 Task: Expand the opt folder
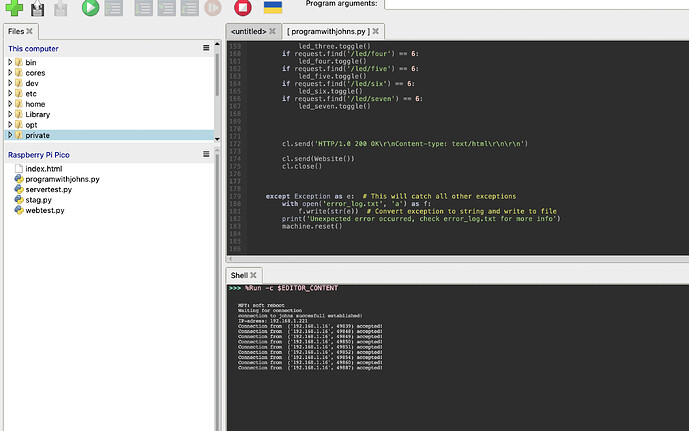click(10, 125)
